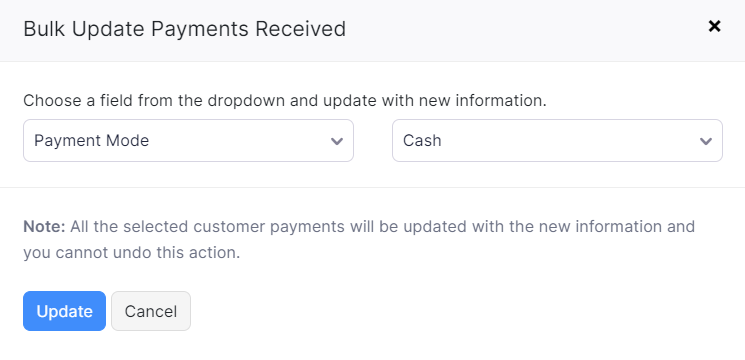The width and height of the screenshot is (745, 360).
Task: Click the chevron arrow beside Cash
Action: (x=706, y=141)
